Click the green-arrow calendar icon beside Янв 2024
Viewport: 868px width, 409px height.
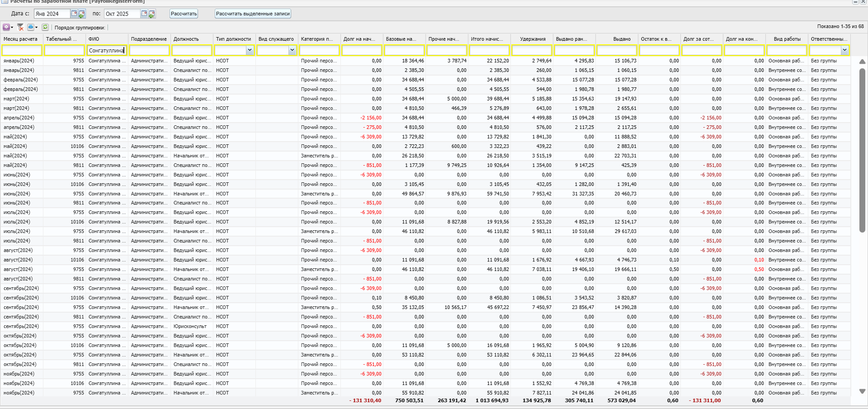point(81,14)
